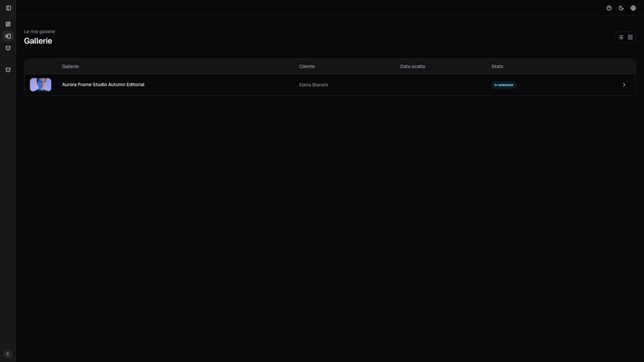Open the Aurora Frame Studio Autumn Editorial gallery

[103, 84]
